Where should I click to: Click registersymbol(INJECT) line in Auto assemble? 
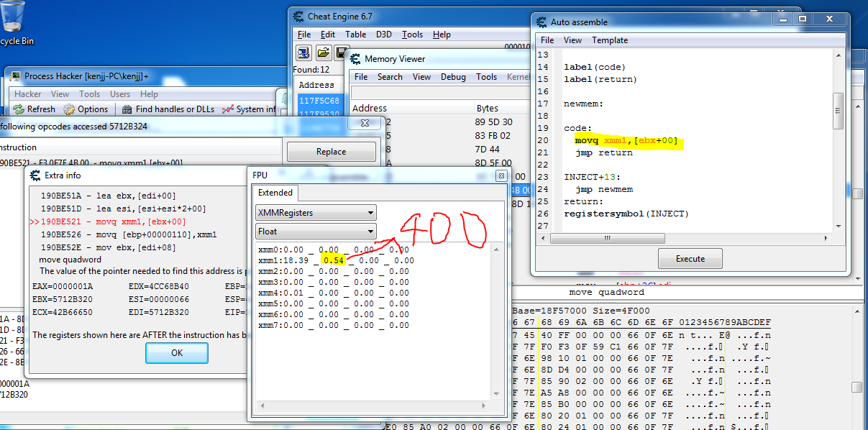(x=626, y=214)
